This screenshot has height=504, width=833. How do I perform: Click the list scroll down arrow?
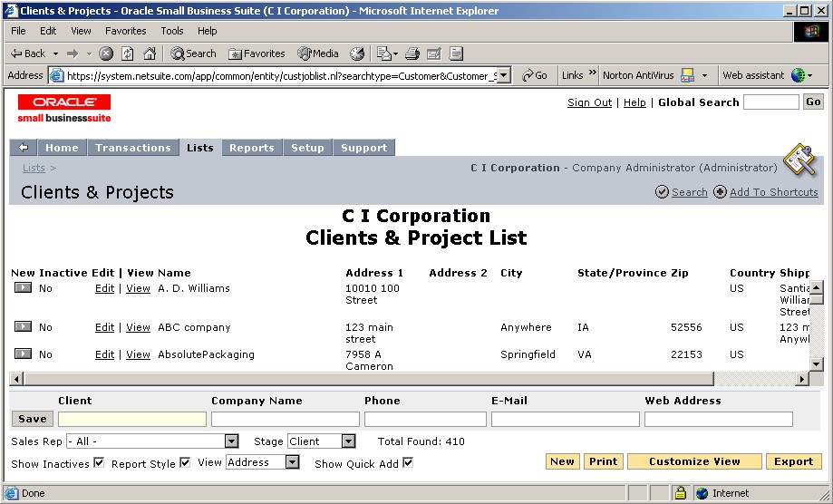(816, 364)
